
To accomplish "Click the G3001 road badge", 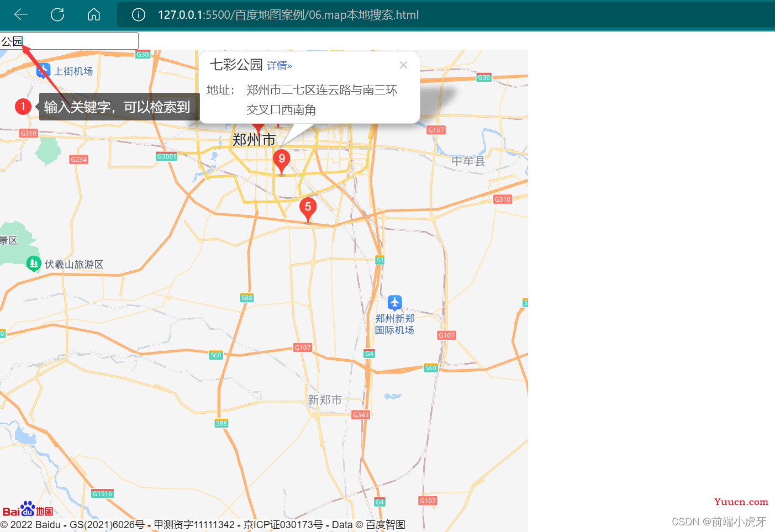I will tap(167, 156).
